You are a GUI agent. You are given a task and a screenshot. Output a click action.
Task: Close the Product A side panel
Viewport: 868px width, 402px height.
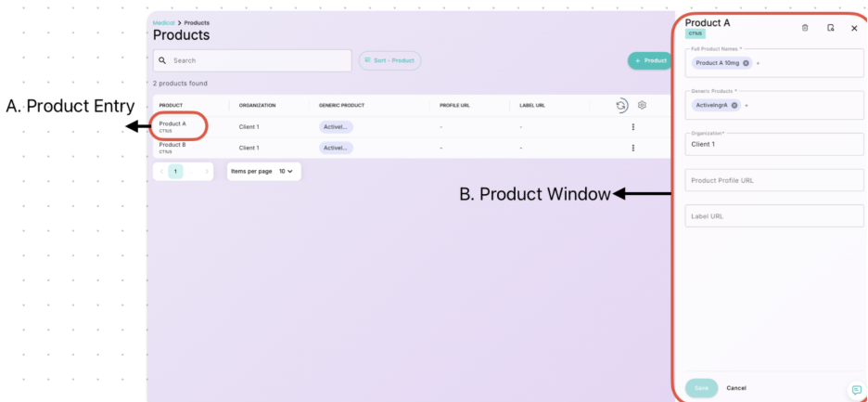coord(854,28)
